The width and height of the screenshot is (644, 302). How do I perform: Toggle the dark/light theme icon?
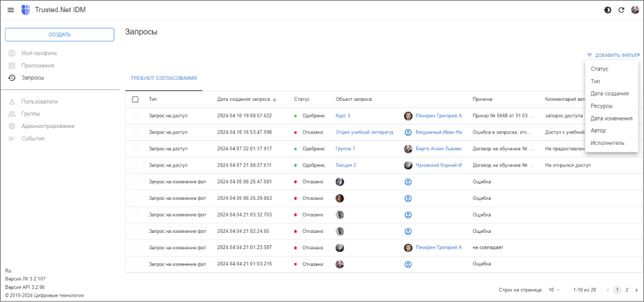608,10
